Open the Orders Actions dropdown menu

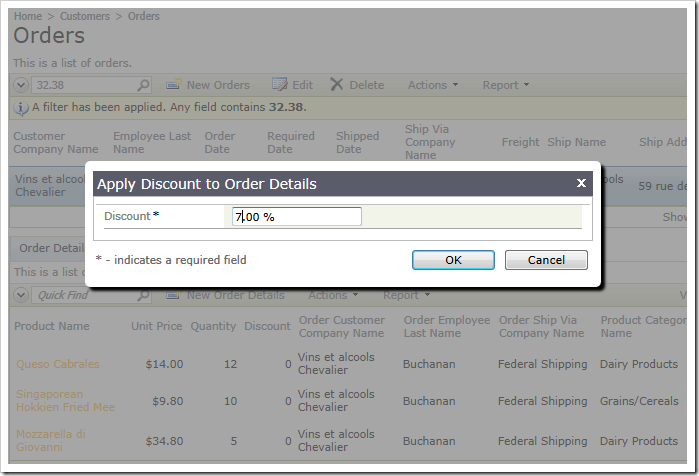click(x=433, y=85)
